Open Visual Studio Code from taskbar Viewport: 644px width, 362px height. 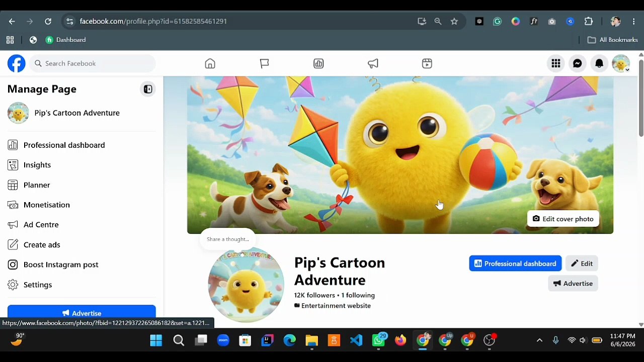356,340
